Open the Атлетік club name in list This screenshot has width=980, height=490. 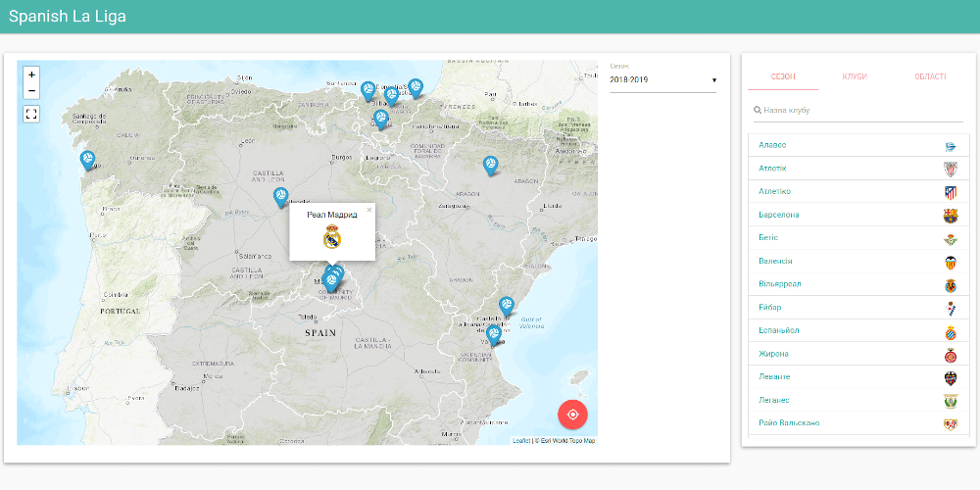click(x=772, y=169)
